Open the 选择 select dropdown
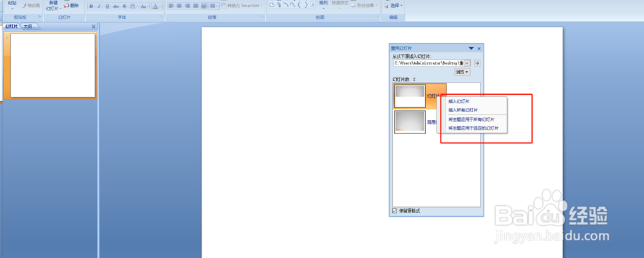This screenshot has height=258, width=644. point(393,5)
